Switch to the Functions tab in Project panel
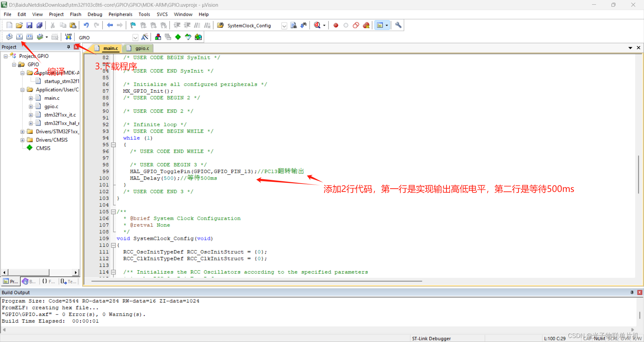644x342 pixels. (x=48, y=281)
